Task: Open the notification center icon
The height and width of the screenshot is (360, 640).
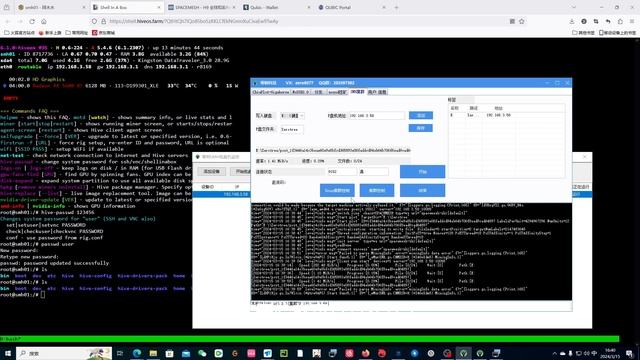Action: (630, 353)
